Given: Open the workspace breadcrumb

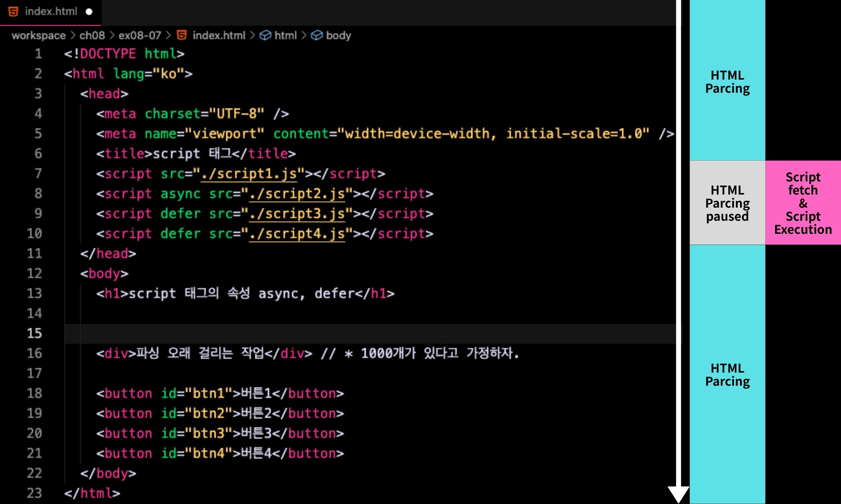Looking at the screenshot, I should (x=38, y=35).
